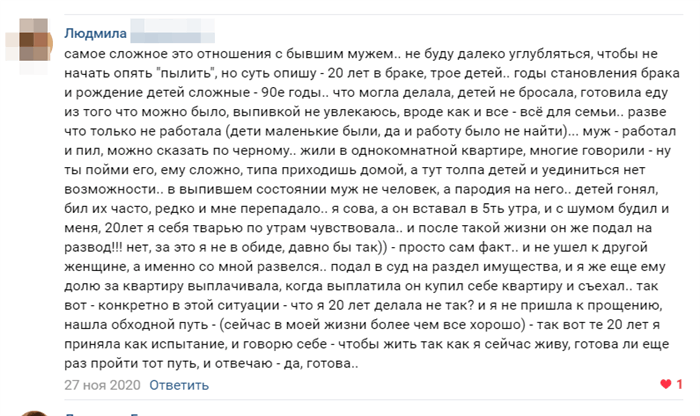Click the like count number 1
The width and height of the screenshot is (700, 416).
679,384
